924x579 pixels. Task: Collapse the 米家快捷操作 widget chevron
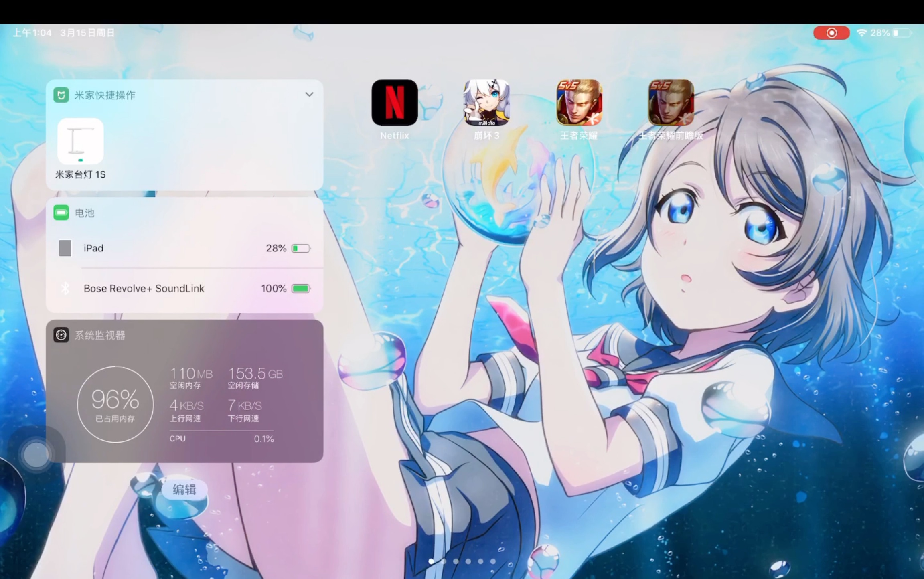pyautogui.click(x=309, y=95)
